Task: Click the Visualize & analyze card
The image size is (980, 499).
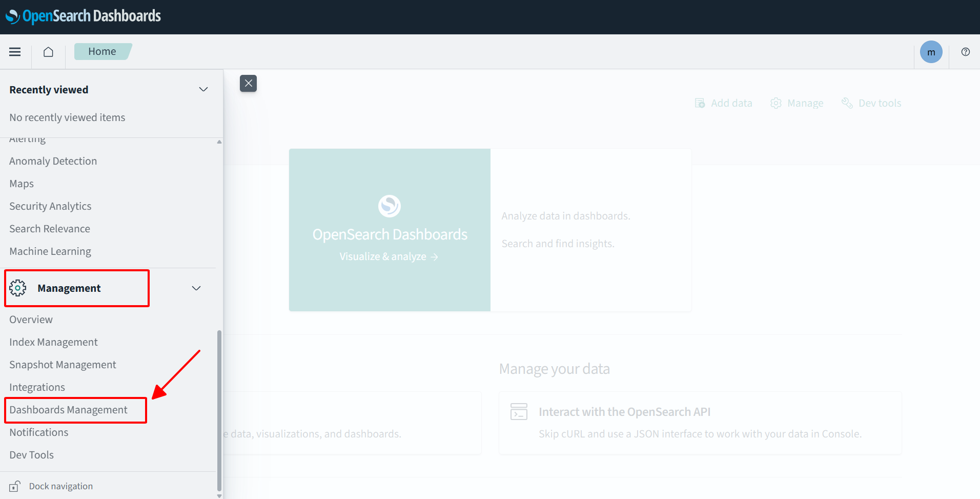Action: click(389, 230)
